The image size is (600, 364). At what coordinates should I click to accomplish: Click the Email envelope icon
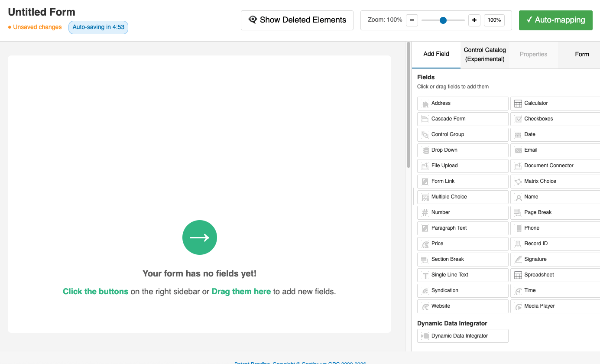point(518,150)
